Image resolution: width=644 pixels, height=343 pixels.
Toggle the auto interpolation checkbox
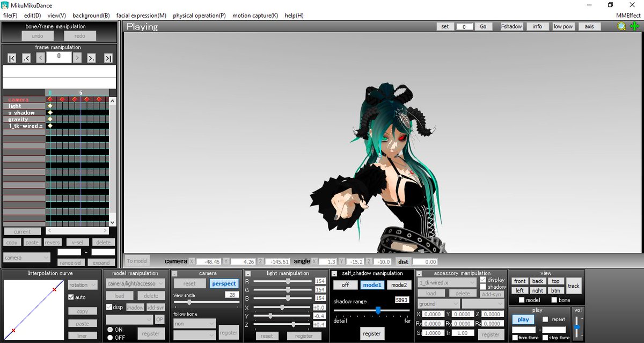71,297
